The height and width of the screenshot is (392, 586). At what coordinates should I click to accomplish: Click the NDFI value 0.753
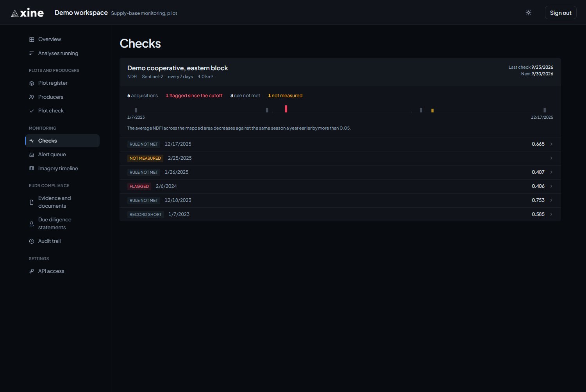(538, 200)
